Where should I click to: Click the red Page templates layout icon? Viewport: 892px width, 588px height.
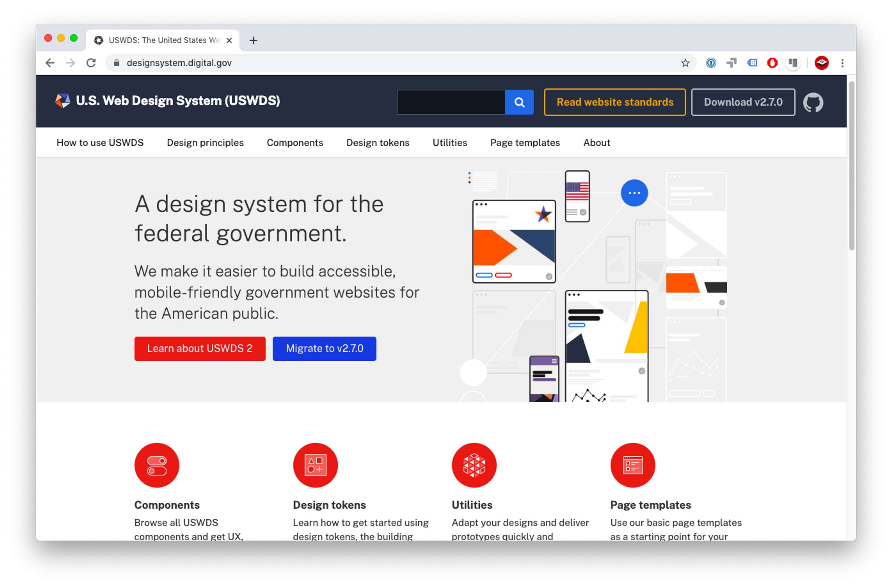(633, 465)
